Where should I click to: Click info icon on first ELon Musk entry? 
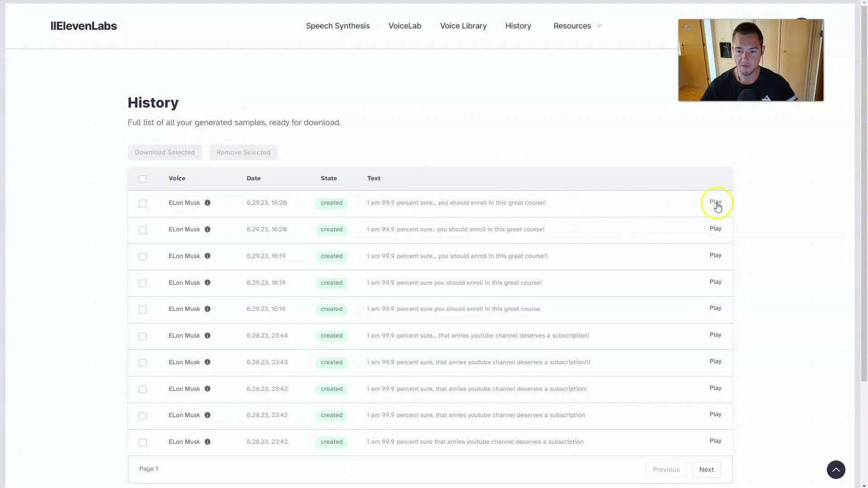(x=207, y=202)
